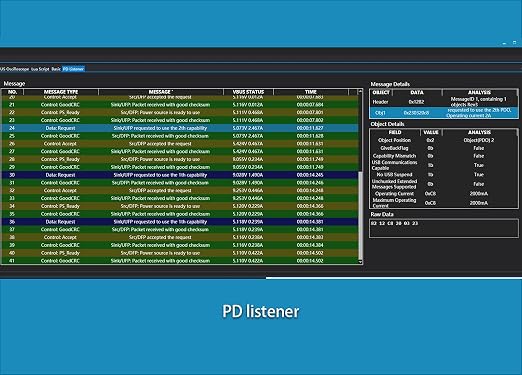Viewport: 522px width, 375px height.
Task: Switch to the Basic tab
Action: (56, 69)
